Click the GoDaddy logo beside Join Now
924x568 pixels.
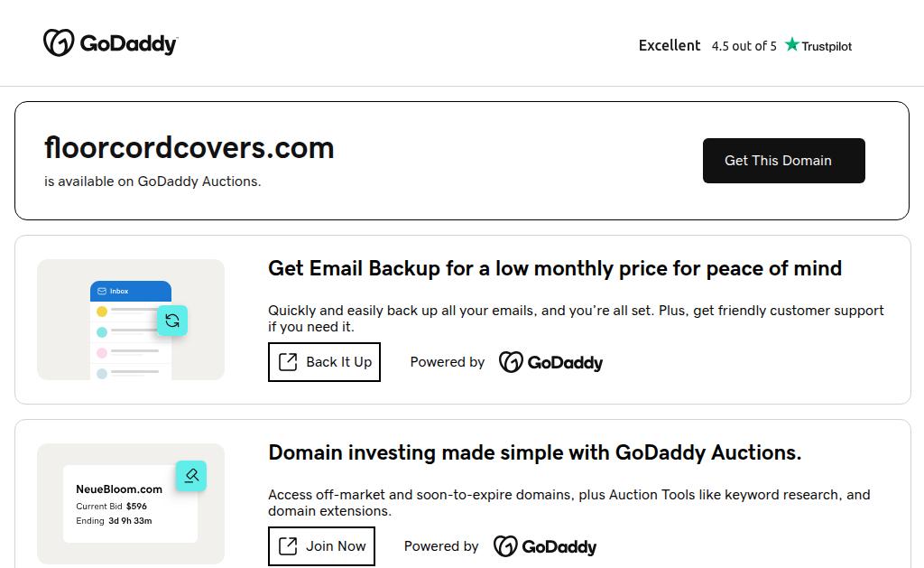tap(545, 546)
